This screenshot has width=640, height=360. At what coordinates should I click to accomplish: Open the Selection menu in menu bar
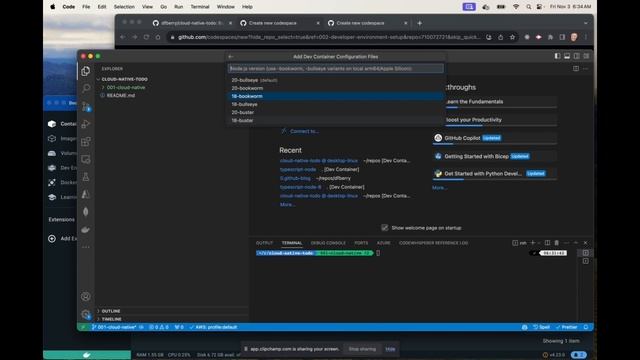point(124,7)
